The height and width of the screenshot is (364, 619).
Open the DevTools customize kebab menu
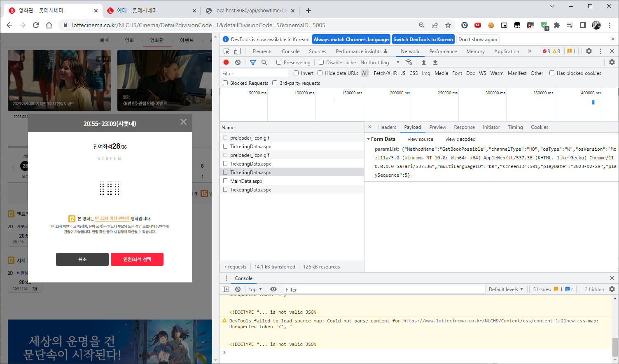click(x=600, y=51)
